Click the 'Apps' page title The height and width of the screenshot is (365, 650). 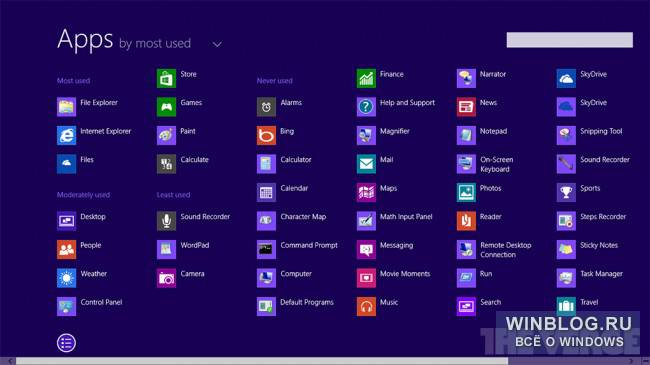(85, 40)
